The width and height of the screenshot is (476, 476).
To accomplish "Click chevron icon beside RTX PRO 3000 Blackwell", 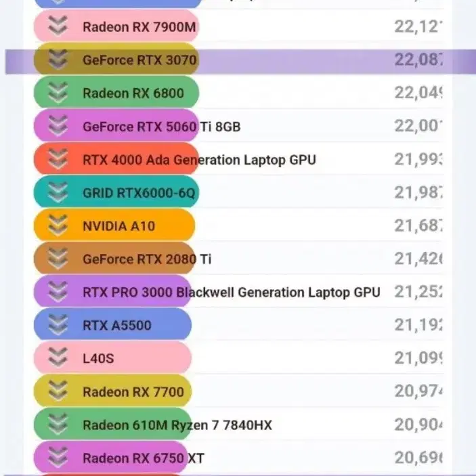I will tap(58, 292).
